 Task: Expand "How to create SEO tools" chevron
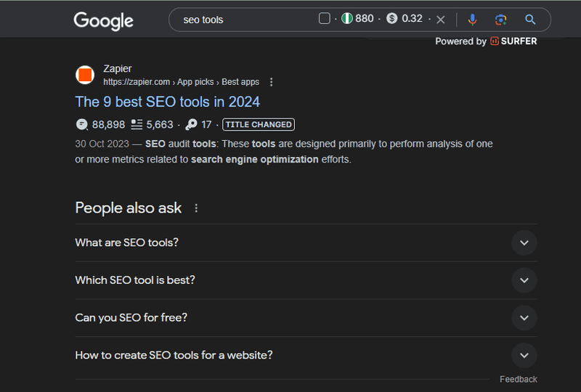coord(524,356)
